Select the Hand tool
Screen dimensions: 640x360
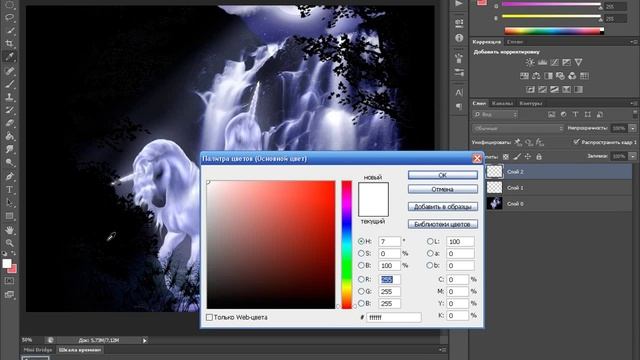9,230
